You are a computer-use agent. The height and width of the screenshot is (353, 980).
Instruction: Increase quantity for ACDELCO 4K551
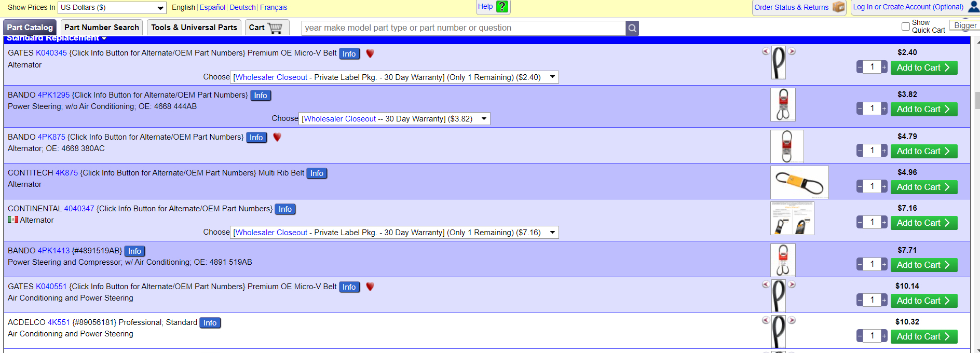[884, 336]
